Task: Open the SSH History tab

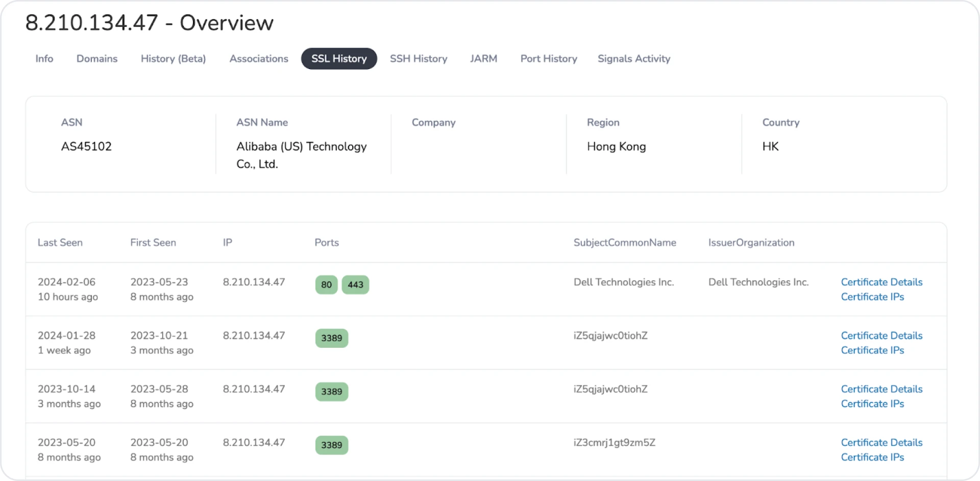Action: point(419,59)
